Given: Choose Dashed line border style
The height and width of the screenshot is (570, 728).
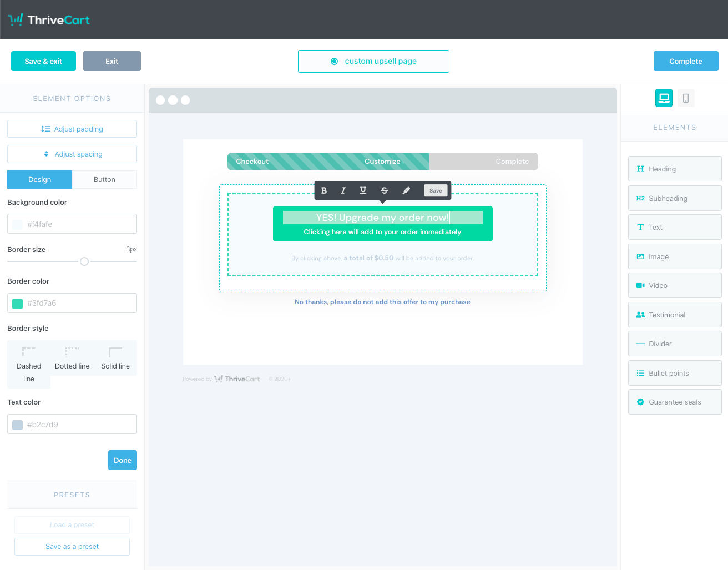Looking at the screenshot, I should [29, 364].
